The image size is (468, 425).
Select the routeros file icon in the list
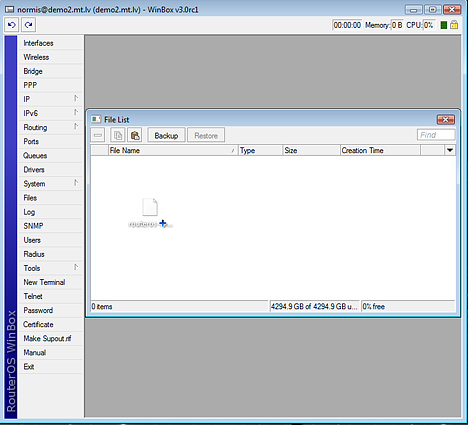[x=150, y=207]
